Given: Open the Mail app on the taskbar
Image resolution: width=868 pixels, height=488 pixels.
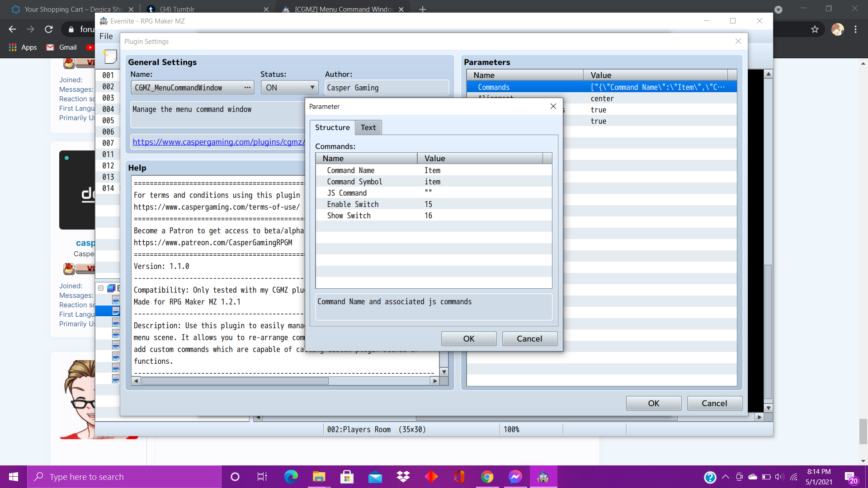Looking at the screenshot, I should [375, 477].
